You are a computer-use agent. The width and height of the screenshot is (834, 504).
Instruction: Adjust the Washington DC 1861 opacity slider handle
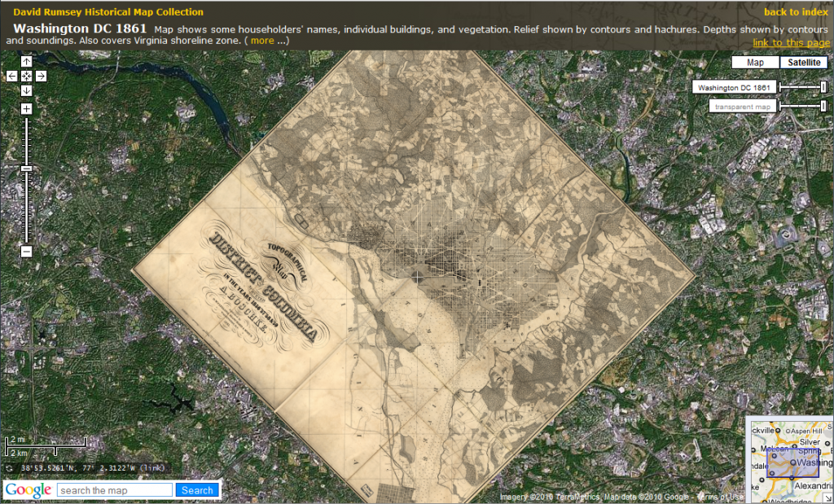(824, 87)
